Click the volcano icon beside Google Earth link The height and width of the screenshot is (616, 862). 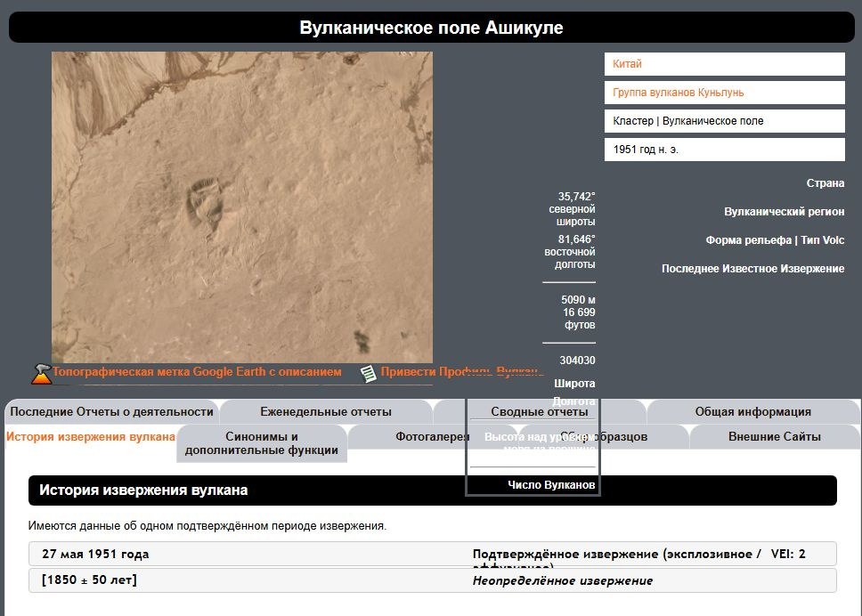tap(41, 373)
